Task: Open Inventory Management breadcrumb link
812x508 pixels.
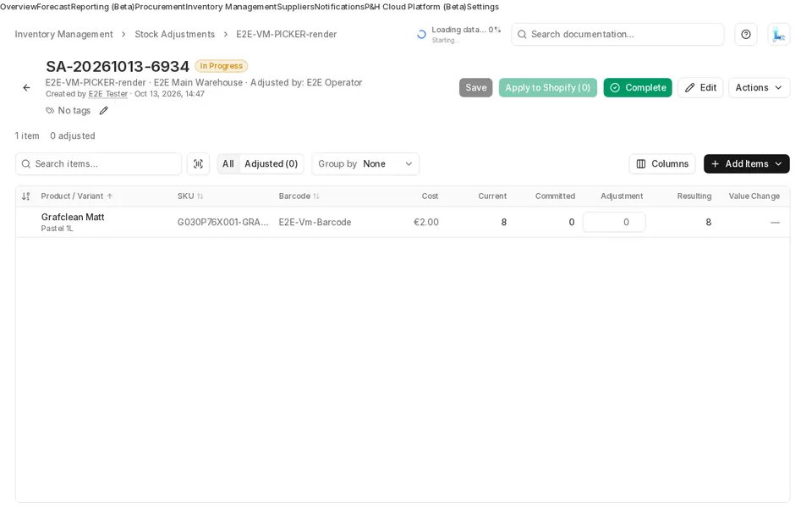Action: tap(63, 34)
